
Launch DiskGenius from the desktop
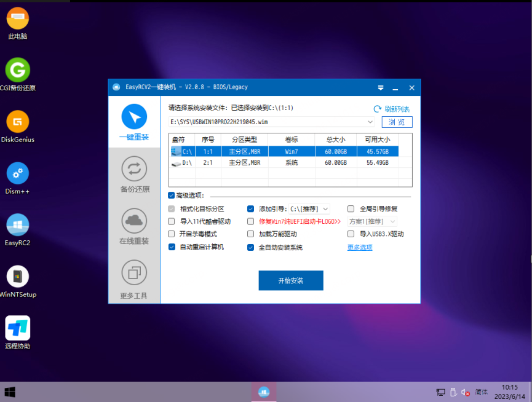click(18, 127)
